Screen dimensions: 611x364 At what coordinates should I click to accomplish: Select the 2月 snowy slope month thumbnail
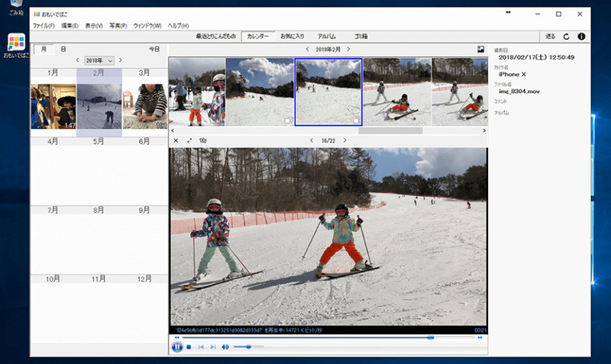[x=99, y=106]
